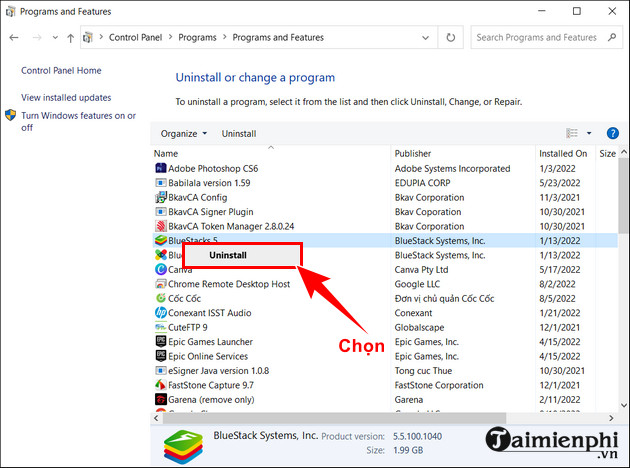Click the Tong cuc Thue publisher cell
630x468 pixels.
pyautogui.click(x=423, y=370)
